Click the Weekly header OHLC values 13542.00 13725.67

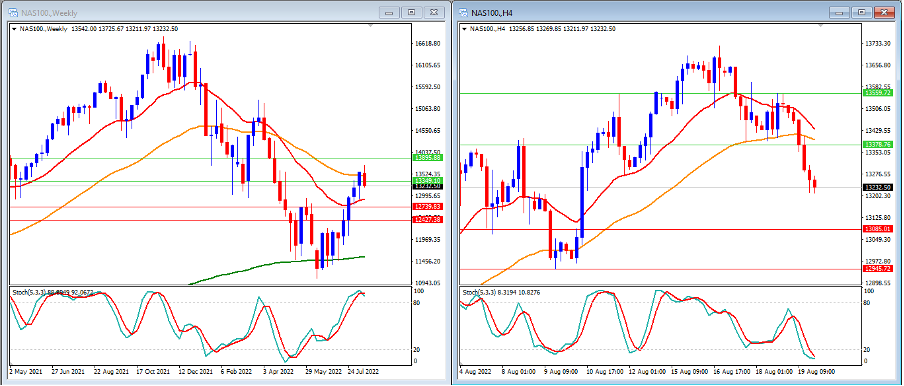click(97, 28)
